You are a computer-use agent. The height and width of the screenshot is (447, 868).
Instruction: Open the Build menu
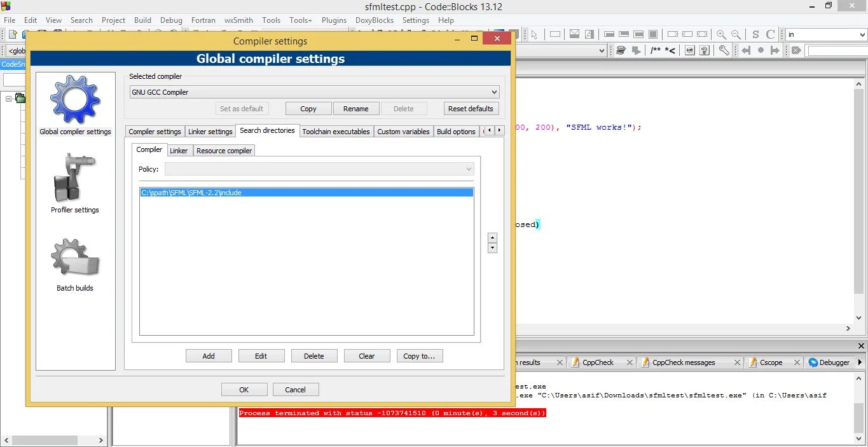tap(142, 20)
